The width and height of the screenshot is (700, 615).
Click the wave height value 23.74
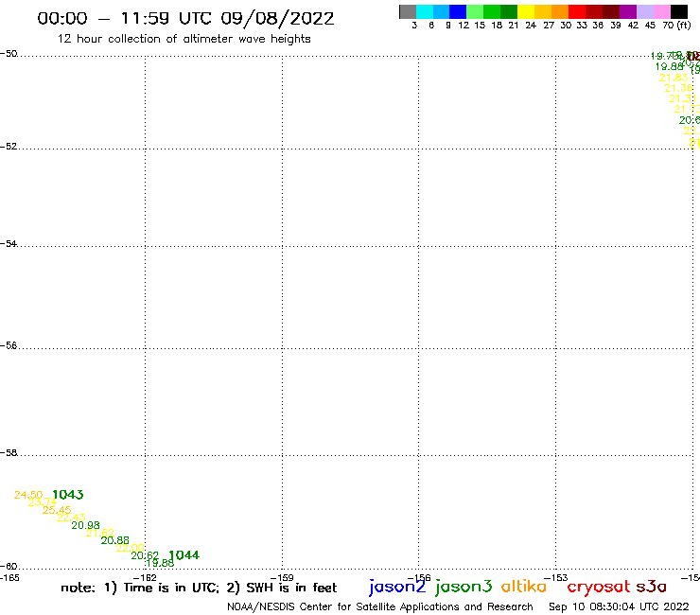[43, 502]
